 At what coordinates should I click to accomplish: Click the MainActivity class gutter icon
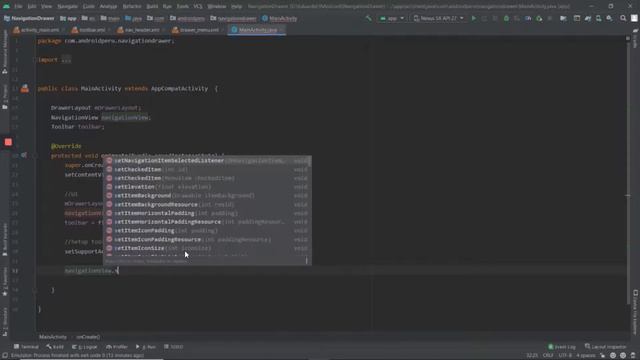[25, 88]
